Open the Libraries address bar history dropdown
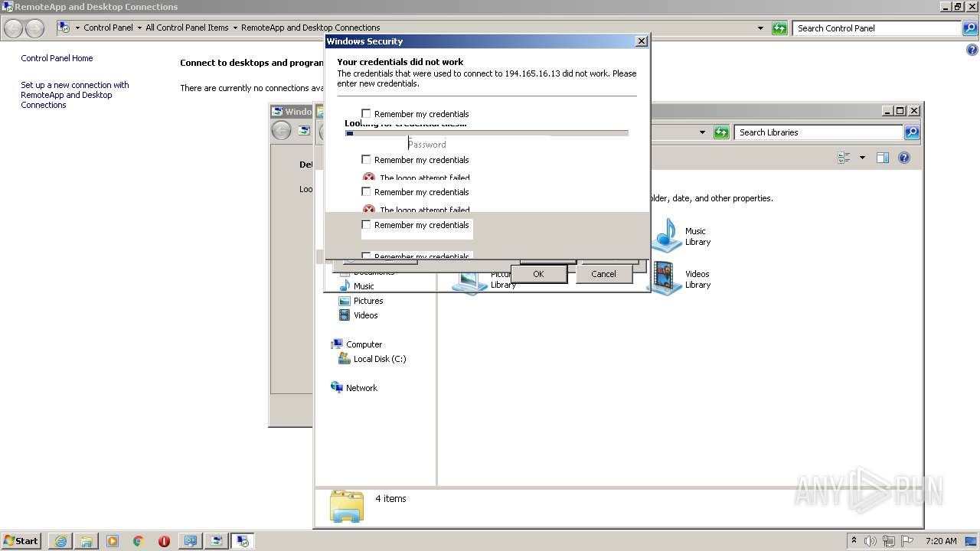The width and height of the screenshot is (980, 551). (702, 132)
